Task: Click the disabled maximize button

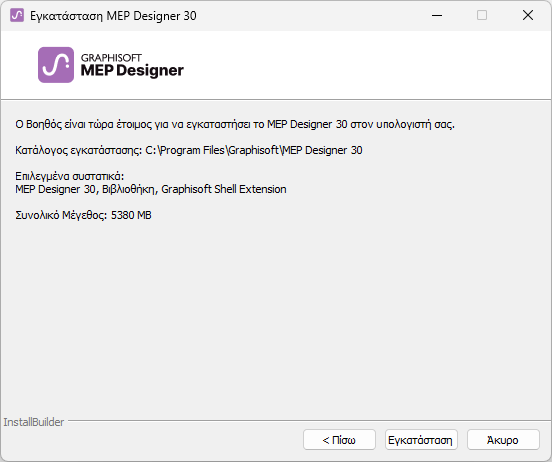Action: click(x=482, y=15)
